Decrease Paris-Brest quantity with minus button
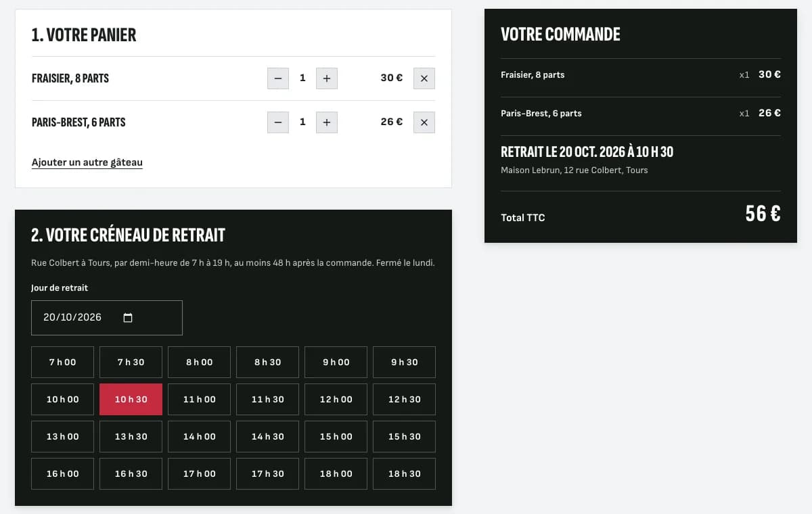The width and height of the screenshot is (812, 514). click(278, 122)
